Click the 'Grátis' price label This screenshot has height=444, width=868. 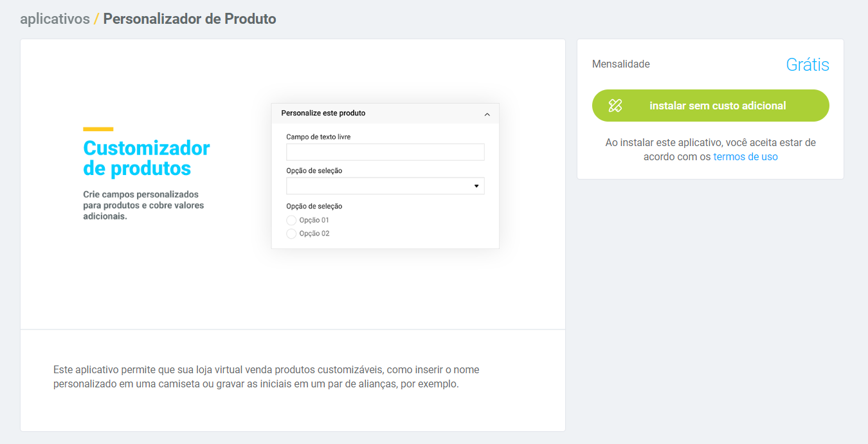(x=807, y=64)
